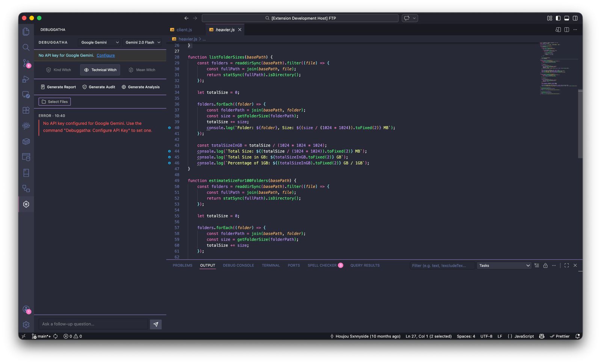Open Copilot status icon in status bar
The height and width of the screenshot is (364, 601).
coord(542,336)
